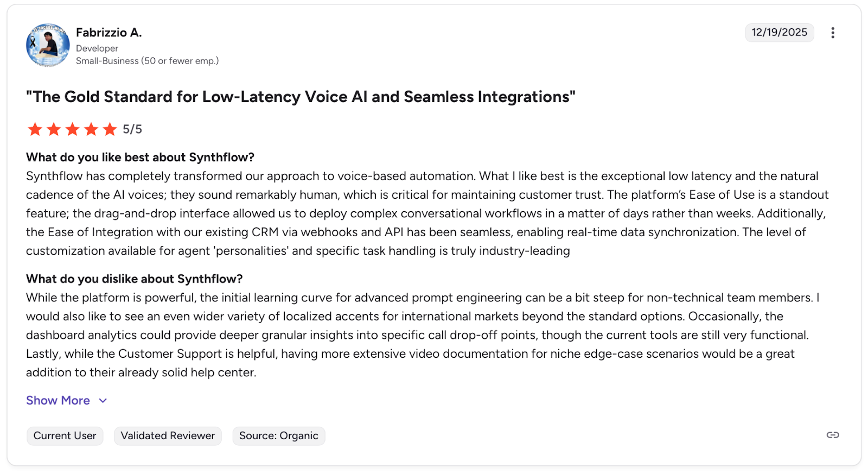This screenshot has width=868, height=474.
Task: Click the 12/19/2025 date badge
Action: [x=779, y=33]
